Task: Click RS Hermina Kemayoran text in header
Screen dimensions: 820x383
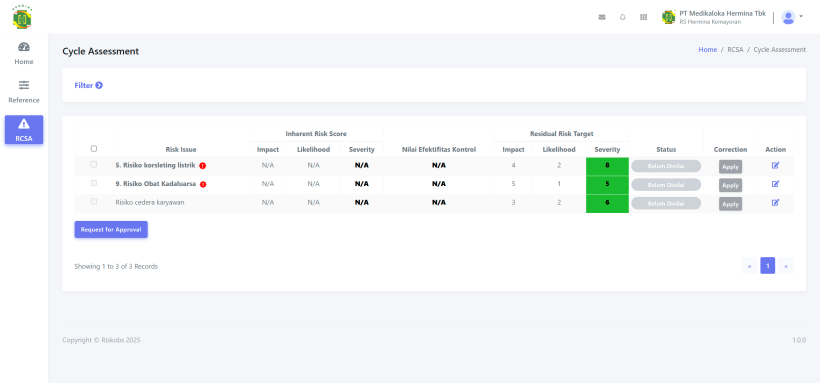Action: point(710,22)
